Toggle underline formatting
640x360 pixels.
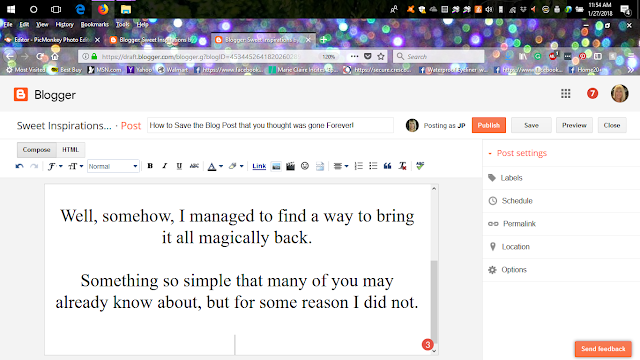tap(179, 166)
